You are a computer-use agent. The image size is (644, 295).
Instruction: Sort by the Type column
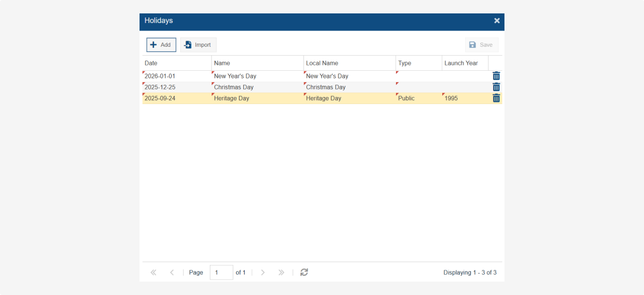pyautogui.click(x=418, y=63)
